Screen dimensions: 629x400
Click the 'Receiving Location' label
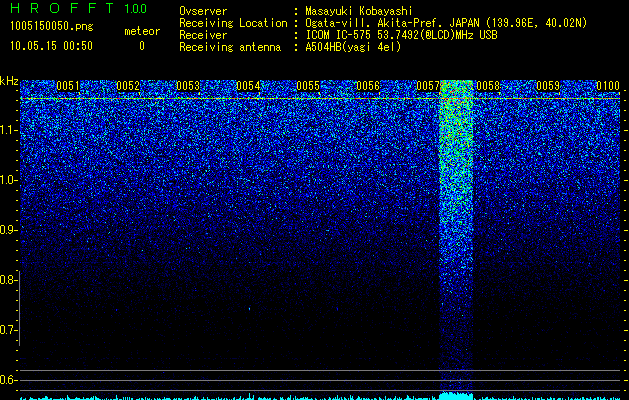[233, 23]
